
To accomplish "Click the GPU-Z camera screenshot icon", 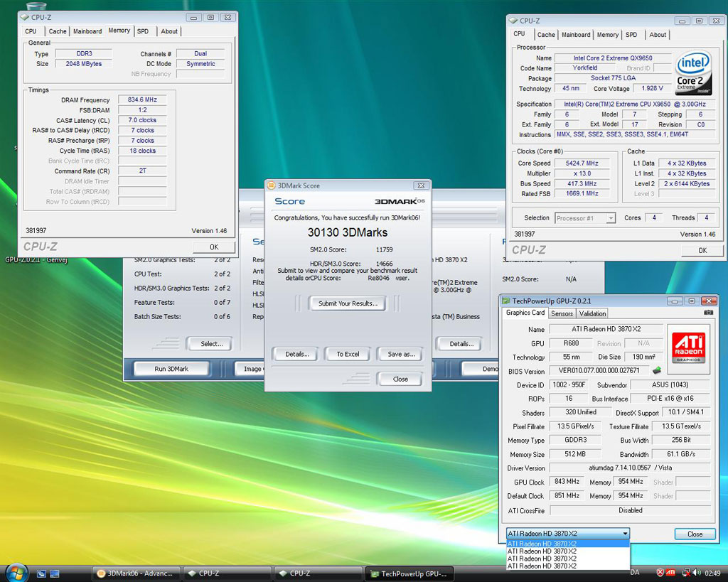I will (708, 313).
